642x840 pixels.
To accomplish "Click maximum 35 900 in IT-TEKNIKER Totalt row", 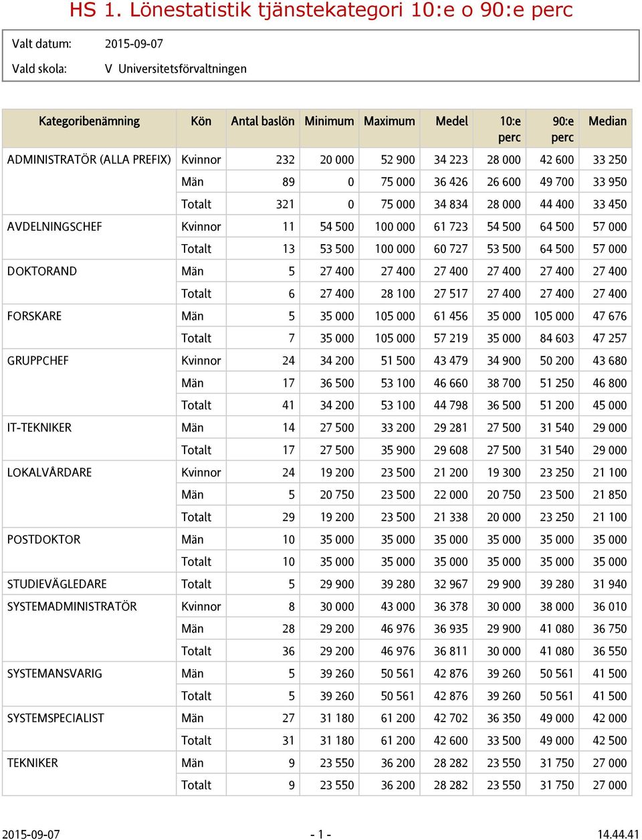I will pyautogui.click(x=398, y=450).
